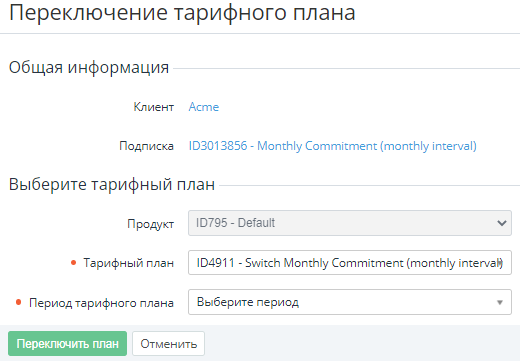Click red required dot beside Период тарифного плана
520x363 pixels.
tap(19, 302)
